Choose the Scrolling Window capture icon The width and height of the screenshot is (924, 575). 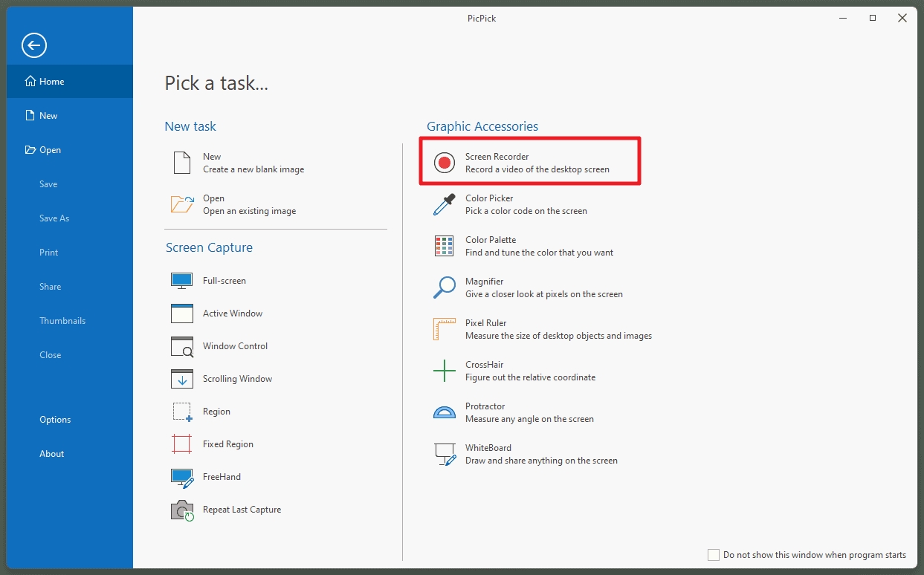[182, 379]
